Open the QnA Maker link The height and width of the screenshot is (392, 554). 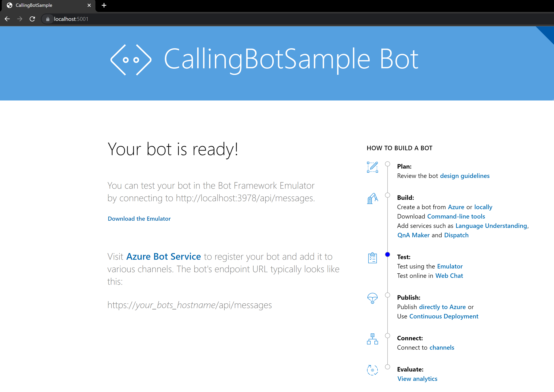point(413,235)
